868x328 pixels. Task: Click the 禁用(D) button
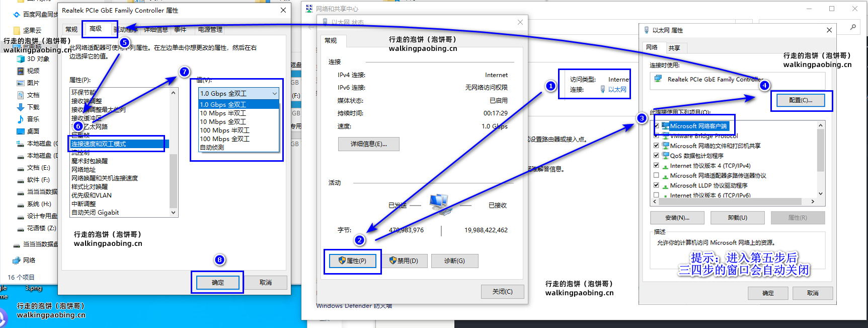click(x=404, y=260)
